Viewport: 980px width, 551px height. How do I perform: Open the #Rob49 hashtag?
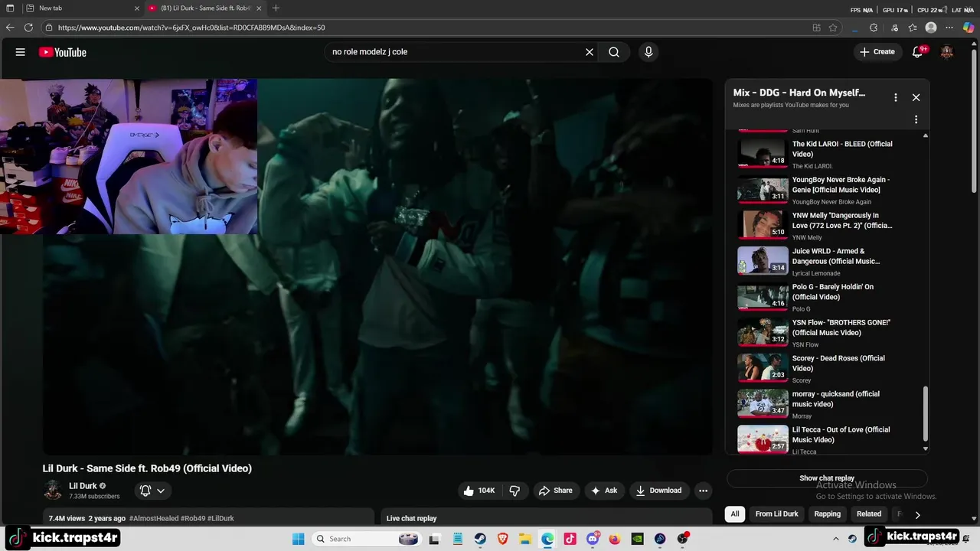pos(193,518)
